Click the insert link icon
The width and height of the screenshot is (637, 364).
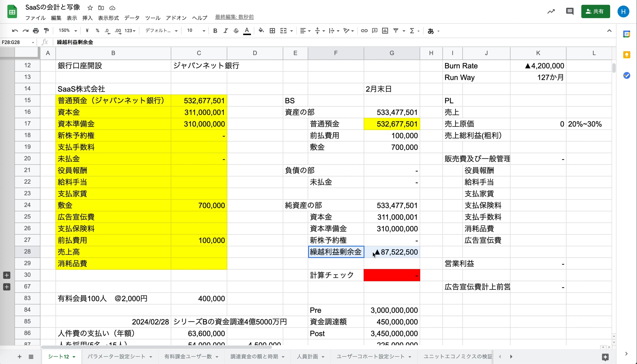pyautogui.click(x=364, y=31)
